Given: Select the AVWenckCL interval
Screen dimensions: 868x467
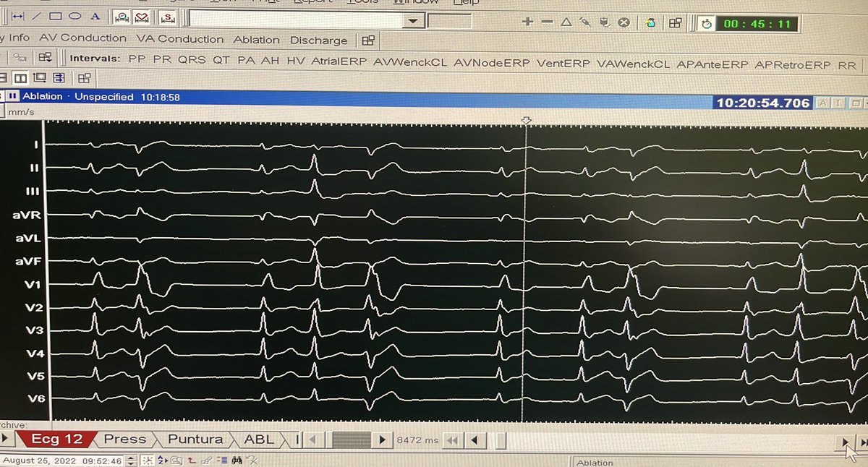Looking at the screenshot, I should point(410,62).
